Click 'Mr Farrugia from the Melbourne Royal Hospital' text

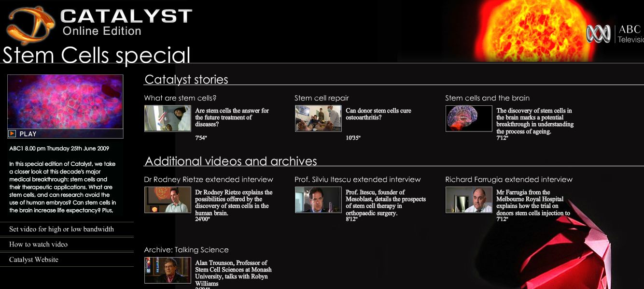pos(533,202)
